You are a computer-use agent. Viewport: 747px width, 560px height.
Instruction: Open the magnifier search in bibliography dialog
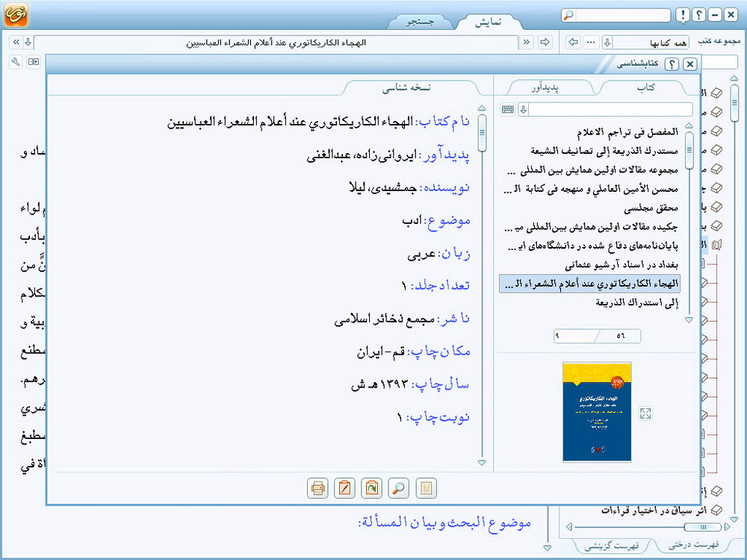tap(399, 488)
